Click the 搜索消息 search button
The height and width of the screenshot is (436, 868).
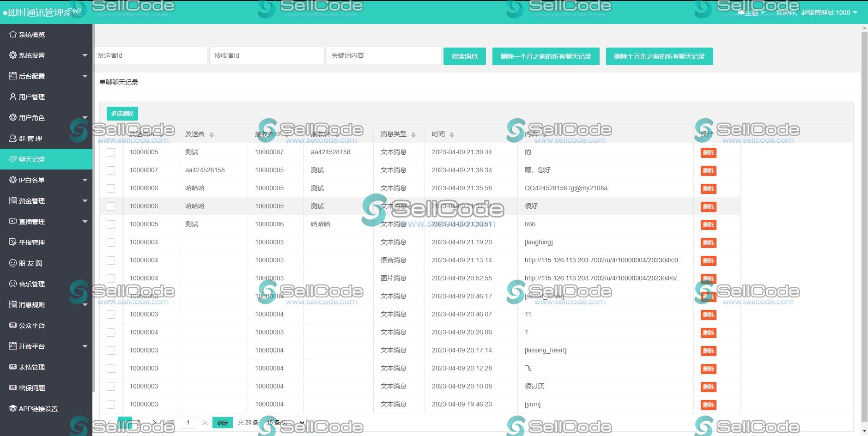(x=464, y=56)
